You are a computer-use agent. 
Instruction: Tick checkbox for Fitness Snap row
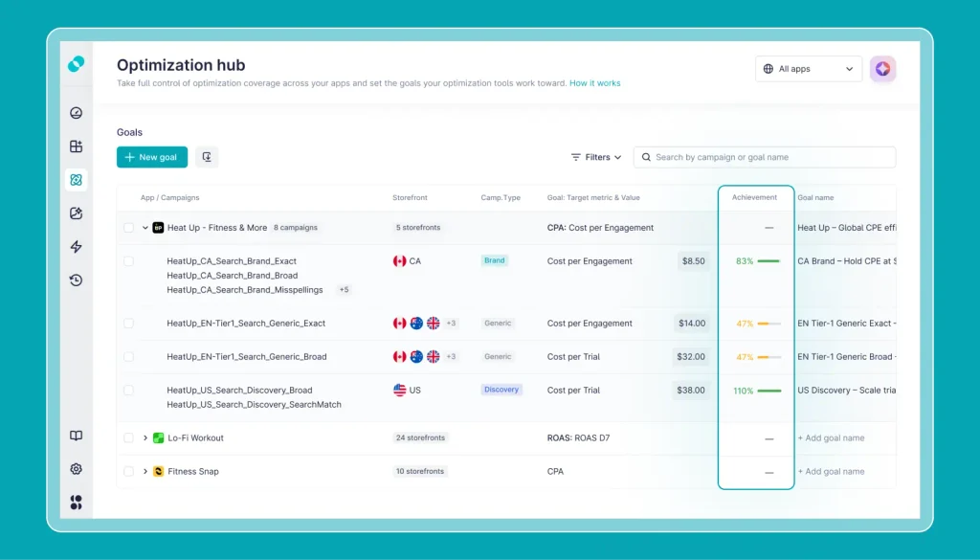129,471
